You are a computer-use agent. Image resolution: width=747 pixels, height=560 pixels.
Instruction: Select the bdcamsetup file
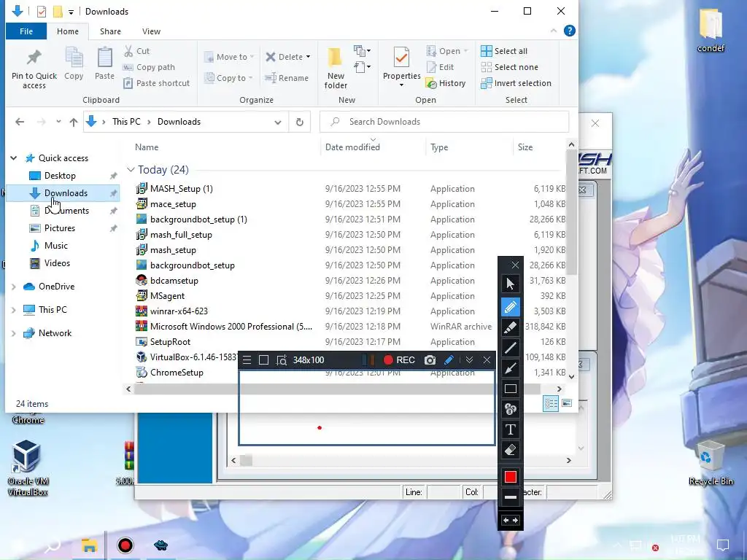[x=174, y=281]
